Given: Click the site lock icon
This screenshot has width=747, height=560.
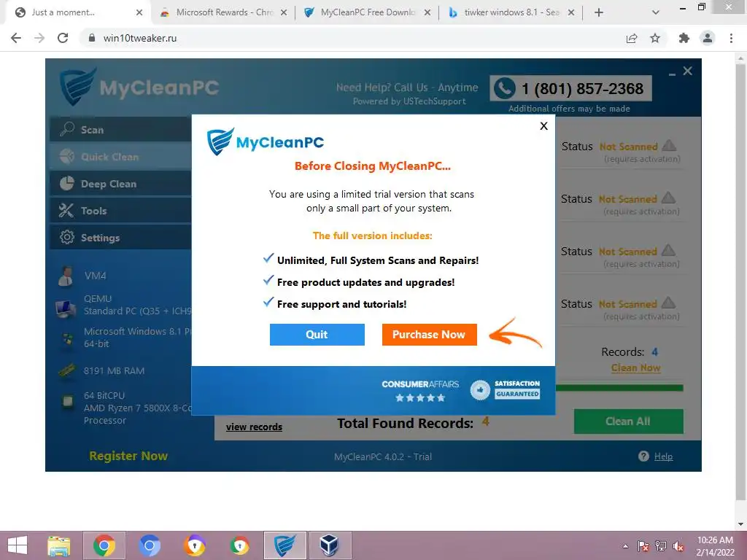Looking at the screenshot, I should tap(91, 38).
